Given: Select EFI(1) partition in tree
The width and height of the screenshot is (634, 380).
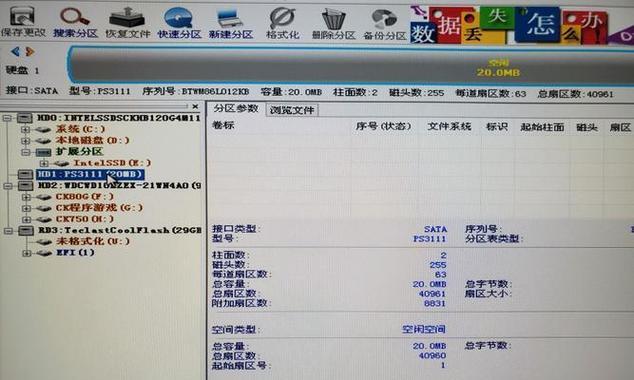Looking at the screenshot, I should [x=75, y=253].
